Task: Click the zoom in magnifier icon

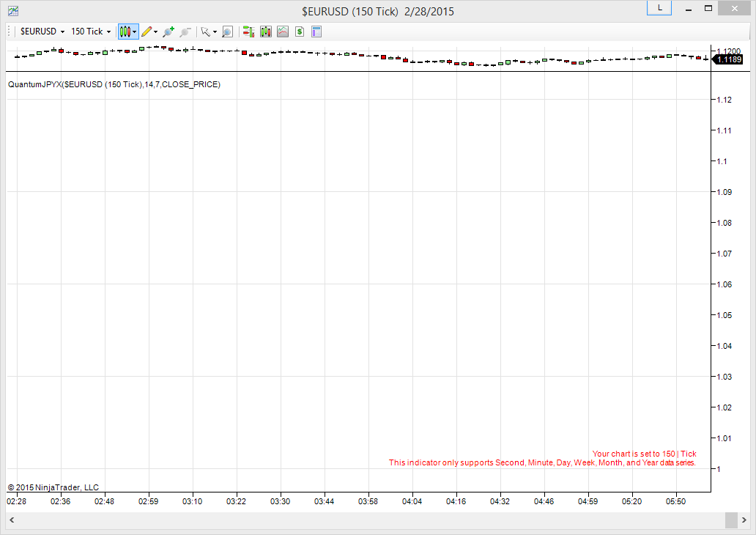Action: 168,32
